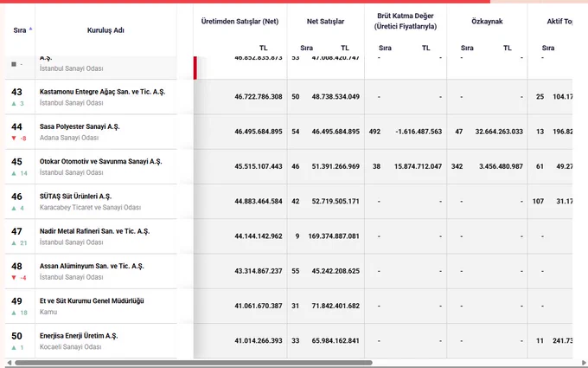Click Adana Sanayi Odası under Sasa Polyester
Viewport: 588px width, 368px height.
(69, 138)
